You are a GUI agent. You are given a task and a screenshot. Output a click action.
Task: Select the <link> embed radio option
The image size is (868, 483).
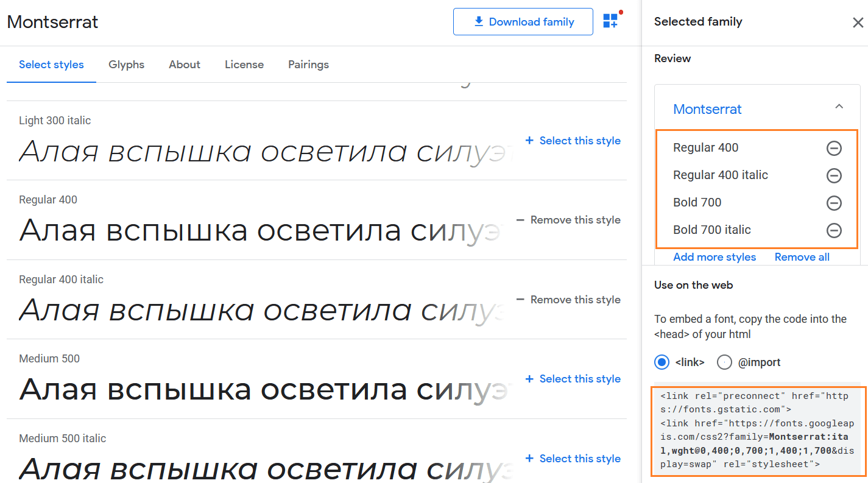click(662, 362)
